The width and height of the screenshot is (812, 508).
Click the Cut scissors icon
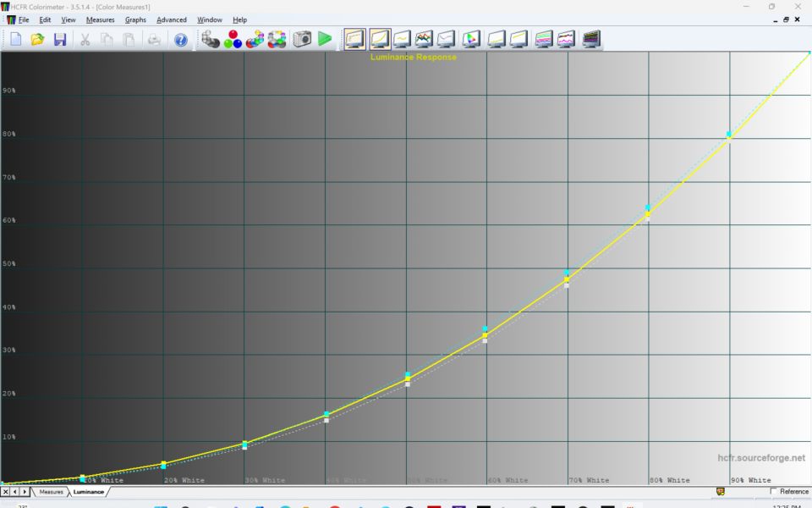pos(85,40)
